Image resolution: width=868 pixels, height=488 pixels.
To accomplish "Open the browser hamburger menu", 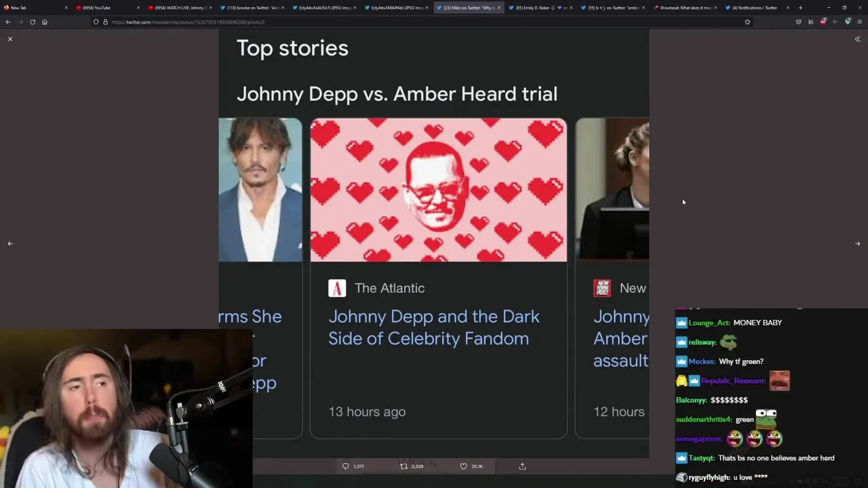I will coord(860,22).
